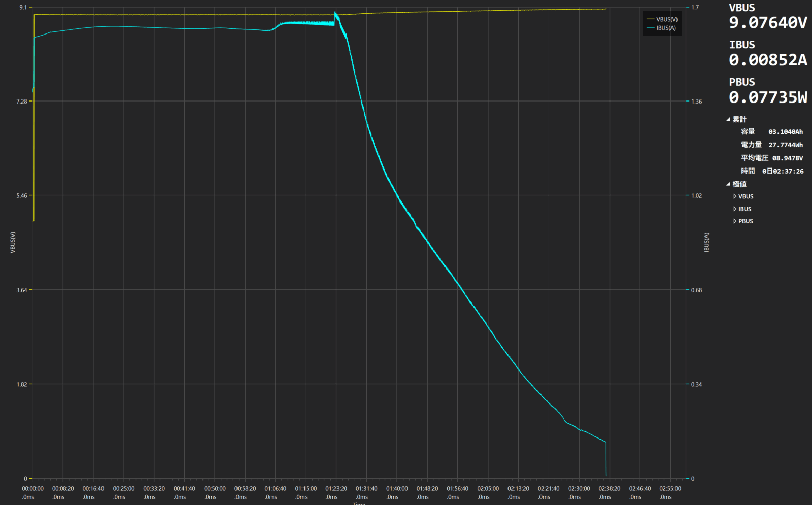The height and width of the screenshot is (505, 812).
Task: Click the 1.02 value on current axis
Action: (x=697, y=196)
